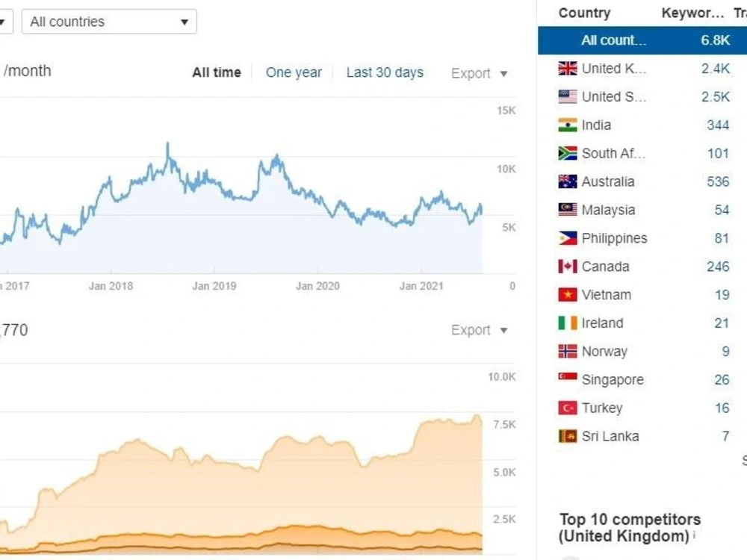
Task: Open the traffic chart Export dropdown
Action: pyautogui.click(x=480, y=73)
